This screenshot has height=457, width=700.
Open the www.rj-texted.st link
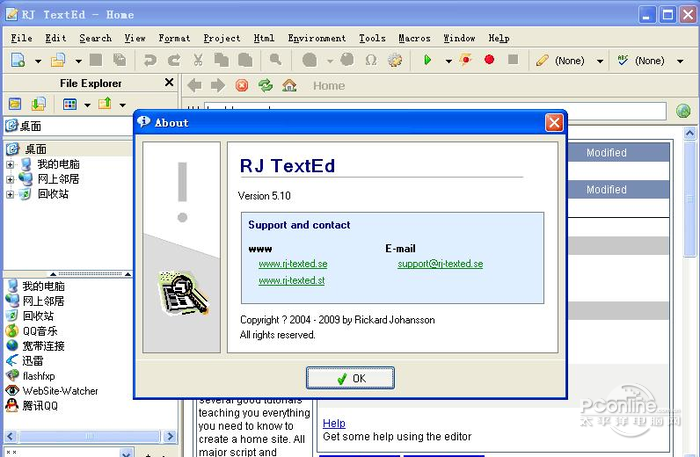[x=292, y=281]
